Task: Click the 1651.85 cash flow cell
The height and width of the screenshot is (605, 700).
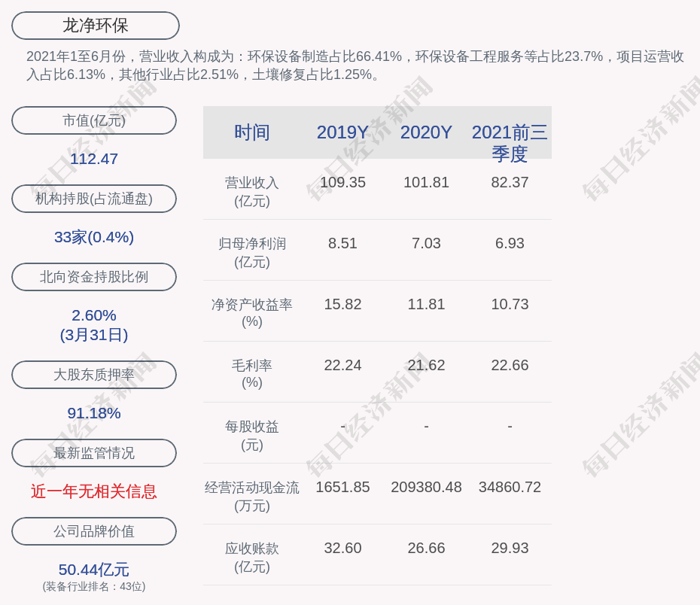Action: click(x=343, y=487)
